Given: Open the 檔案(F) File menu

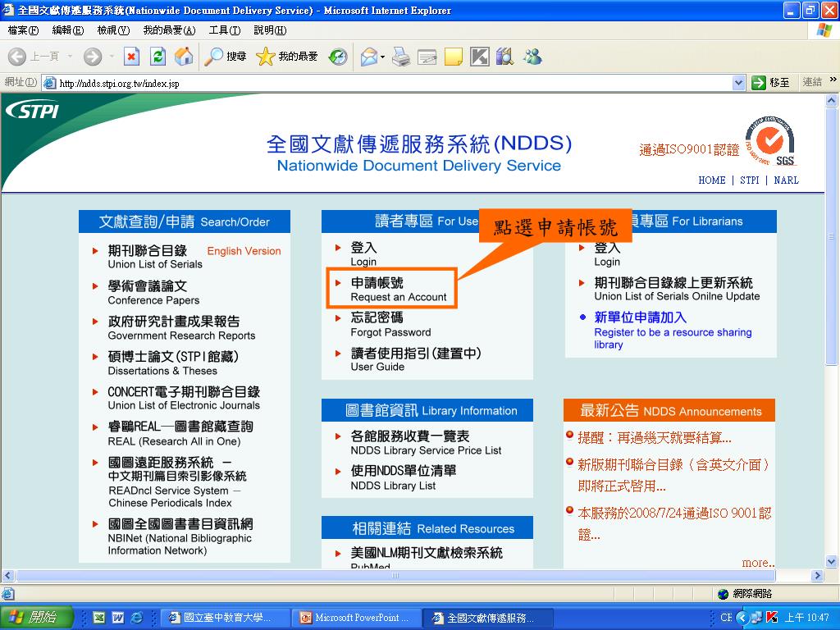Looking at the screenshot, I should [23, 30].
